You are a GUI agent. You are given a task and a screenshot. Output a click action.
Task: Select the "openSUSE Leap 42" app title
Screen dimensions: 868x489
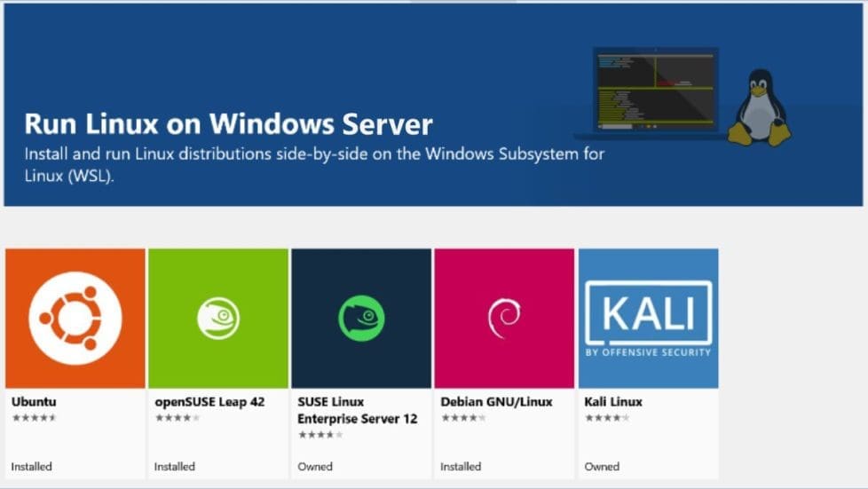(209, 402)
